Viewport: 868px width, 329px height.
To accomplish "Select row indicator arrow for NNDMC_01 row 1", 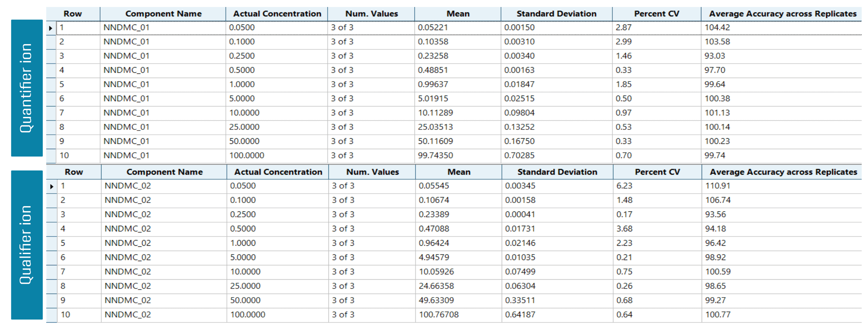I will tap(51, 28).
